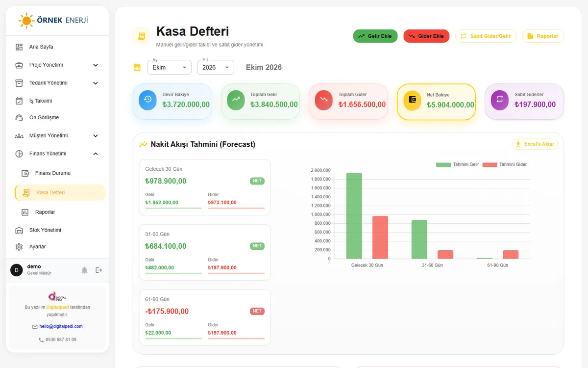Expand Tedarik Yönetimi chevron

(96, 83)
